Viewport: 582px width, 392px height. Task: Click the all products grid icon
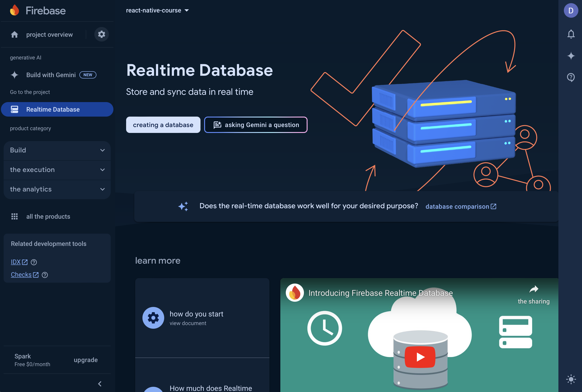(x=15, y=216)
